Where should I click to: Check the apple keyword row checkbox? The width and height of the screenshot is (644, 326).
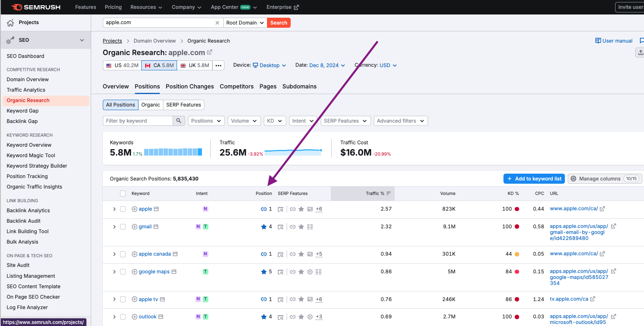point(123,209)
